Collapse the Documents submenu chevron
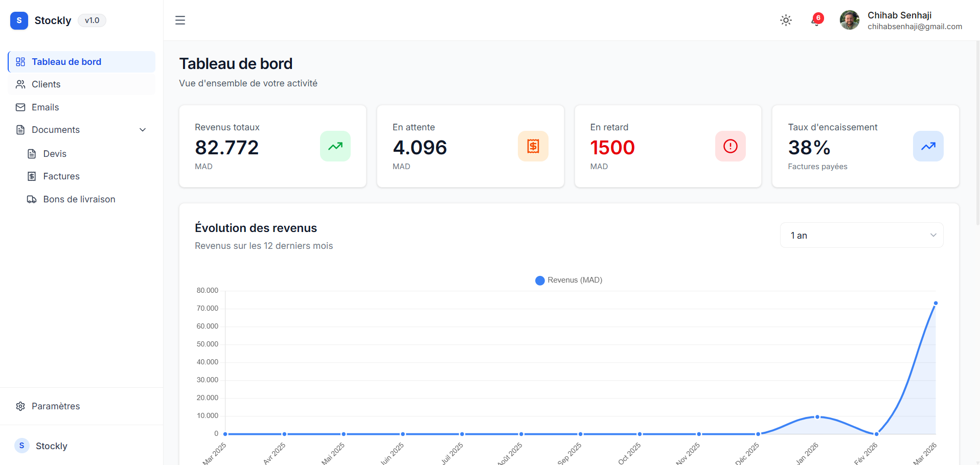 click(x=143, y=130)
